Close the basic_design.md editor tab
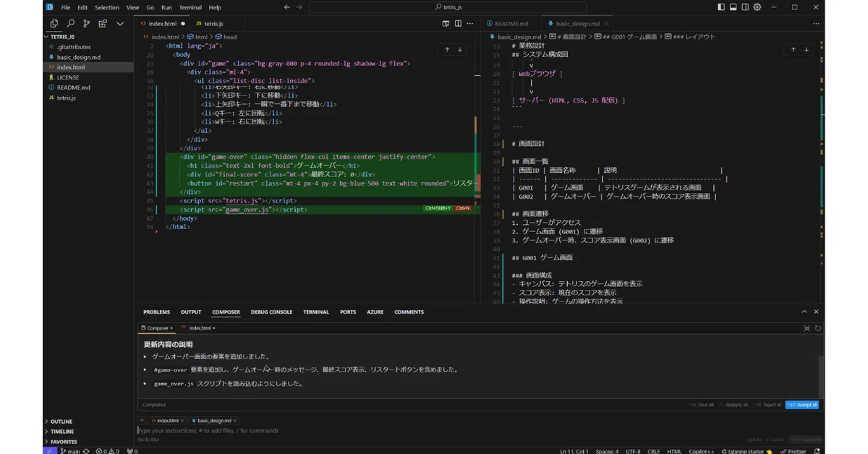Viewport: 868px width, 454px height. 608,24
